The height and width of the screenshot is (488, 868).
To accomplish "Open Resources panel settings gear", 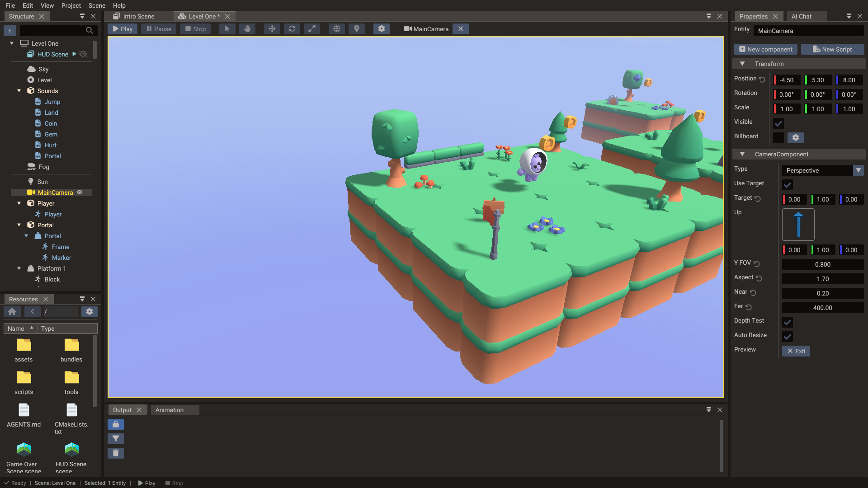I will [x=90, y=312].
